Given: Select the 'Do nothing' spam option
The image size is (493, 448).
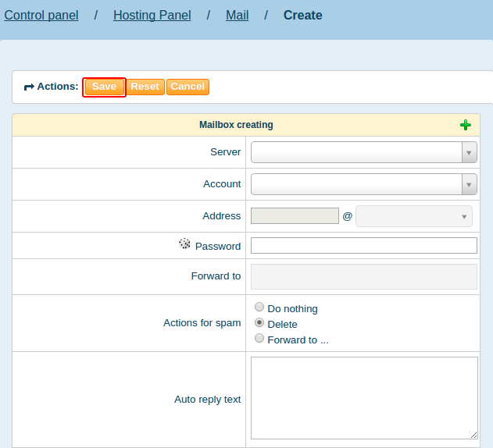Looking at the screenshot, I should [259, 308].
